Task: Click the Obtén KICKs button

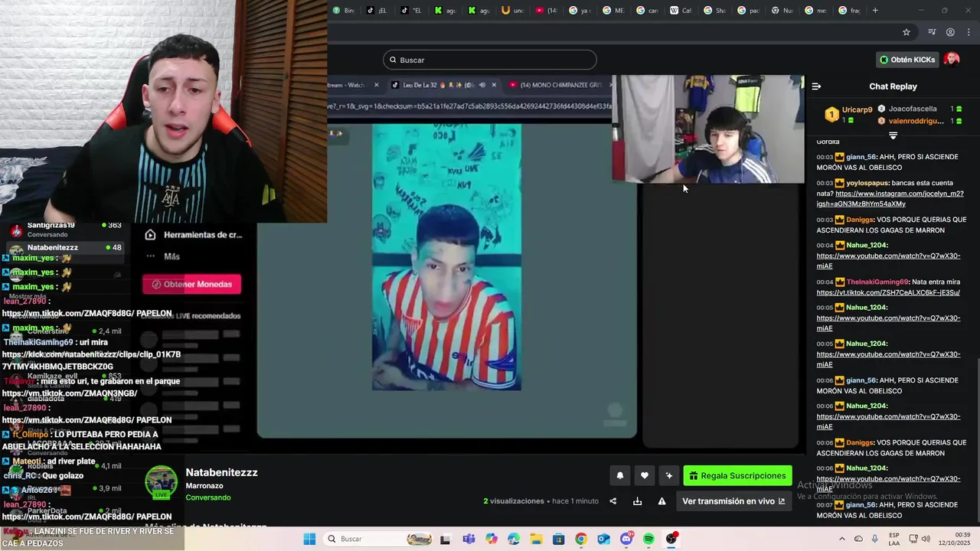Action: (907, 60)
